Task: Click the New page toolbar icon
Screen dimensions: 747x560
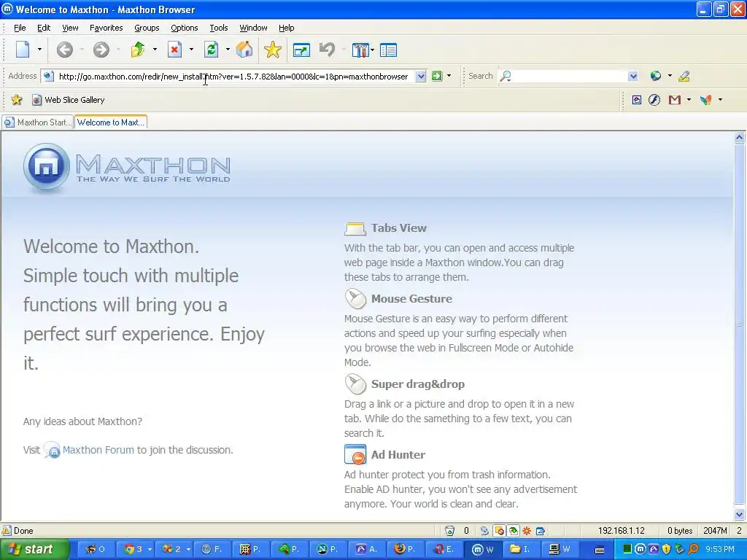Action: tap(23, 49)
